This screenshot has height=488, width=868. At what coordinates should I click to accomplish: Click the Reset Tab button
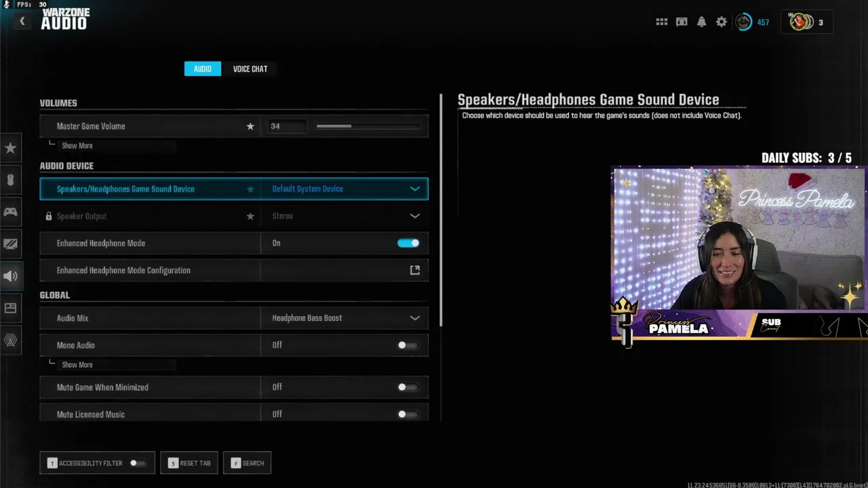[x=189, y=463]
